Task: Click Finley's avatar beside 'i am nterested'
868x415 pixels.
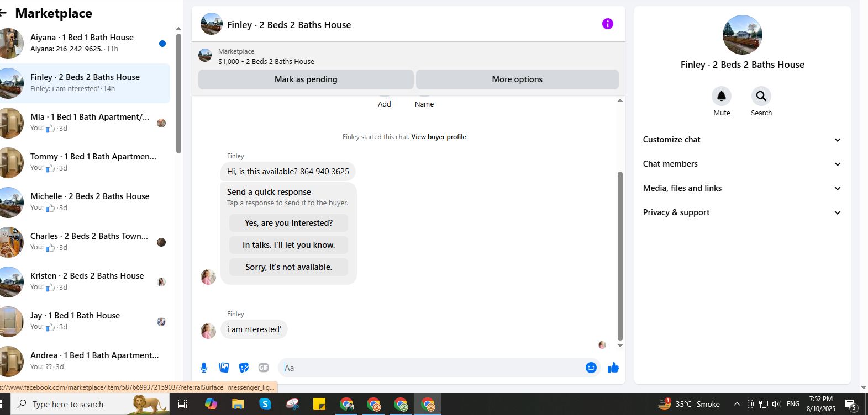Action: click(x=208, y=331)
